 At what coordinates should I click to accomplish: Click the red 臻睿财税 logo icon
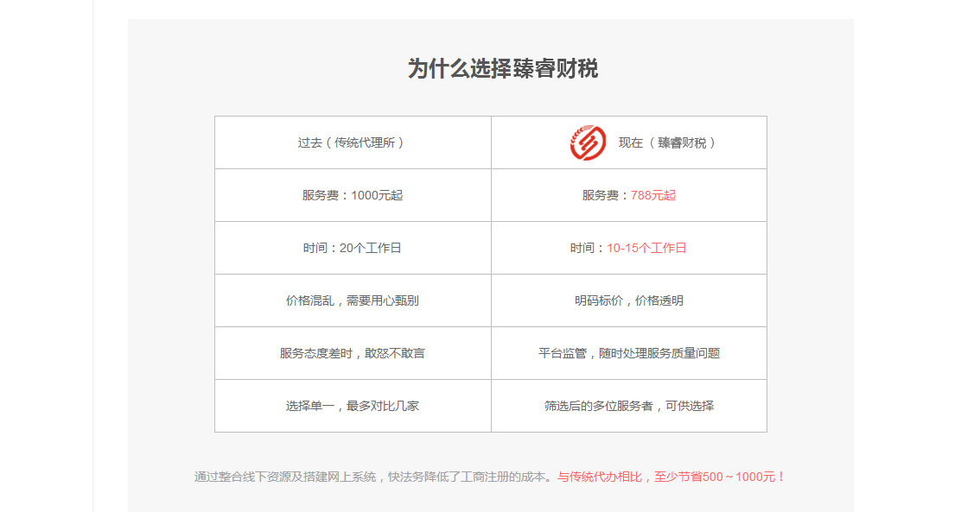[x=588, y=142]
